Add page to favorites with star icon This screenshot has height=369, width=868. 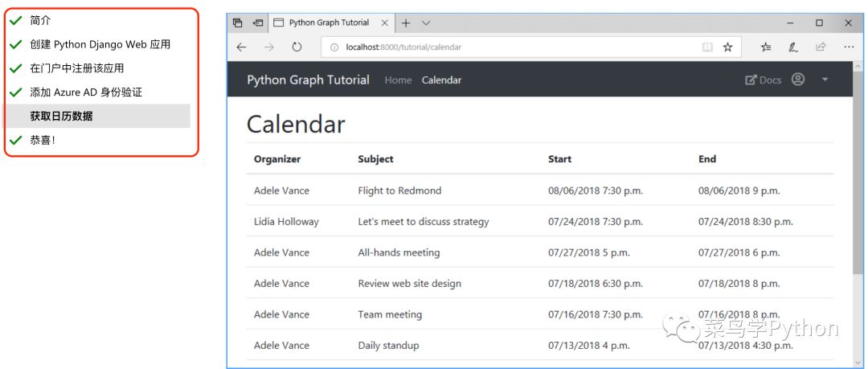click(727, 47)
